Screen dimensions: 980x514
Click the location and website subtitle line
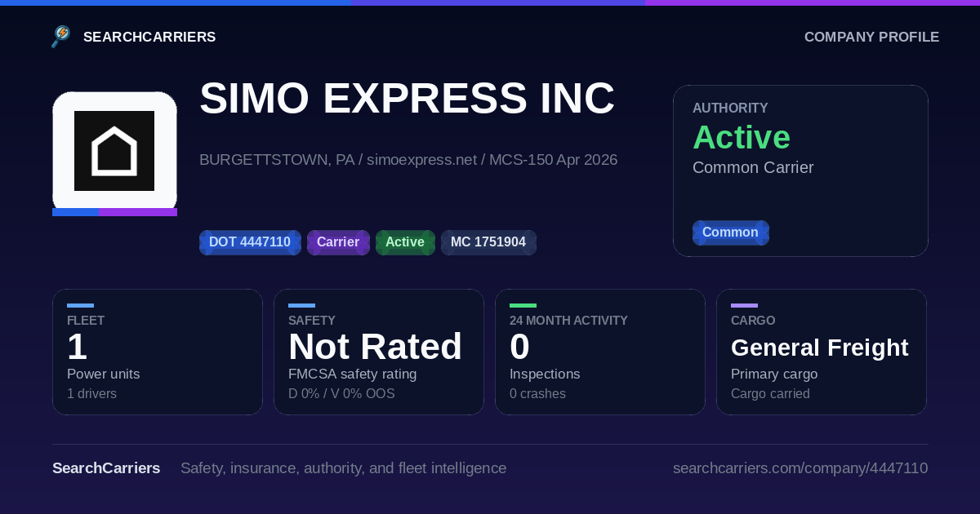(408, 159)
